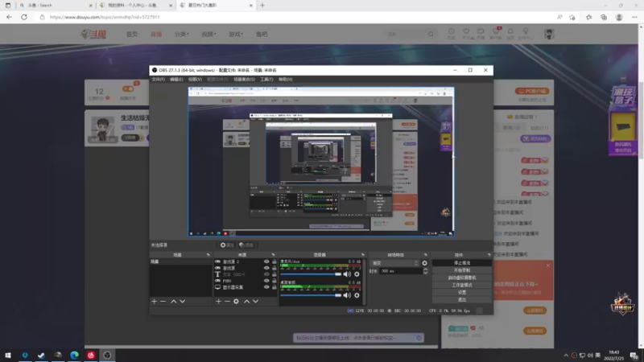Pop out the 来源 dock panel
Viewport: 644px width, 362px height.
pos(273,255)
